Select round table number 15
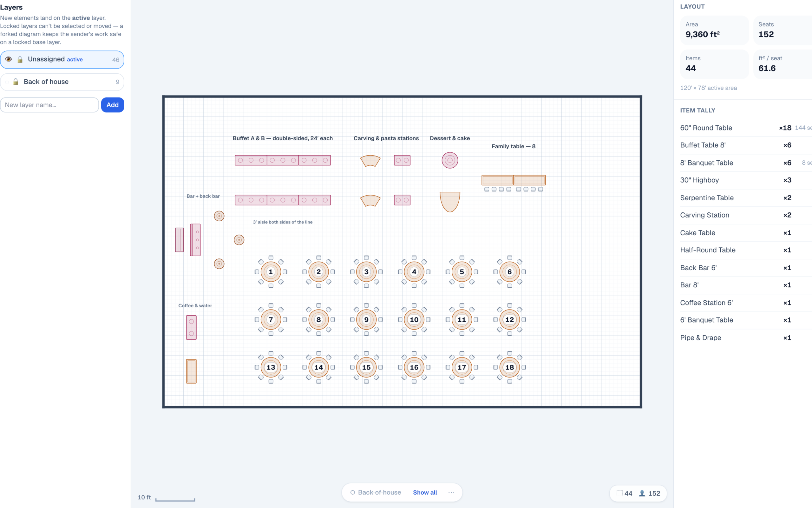 tap(366, 367)
